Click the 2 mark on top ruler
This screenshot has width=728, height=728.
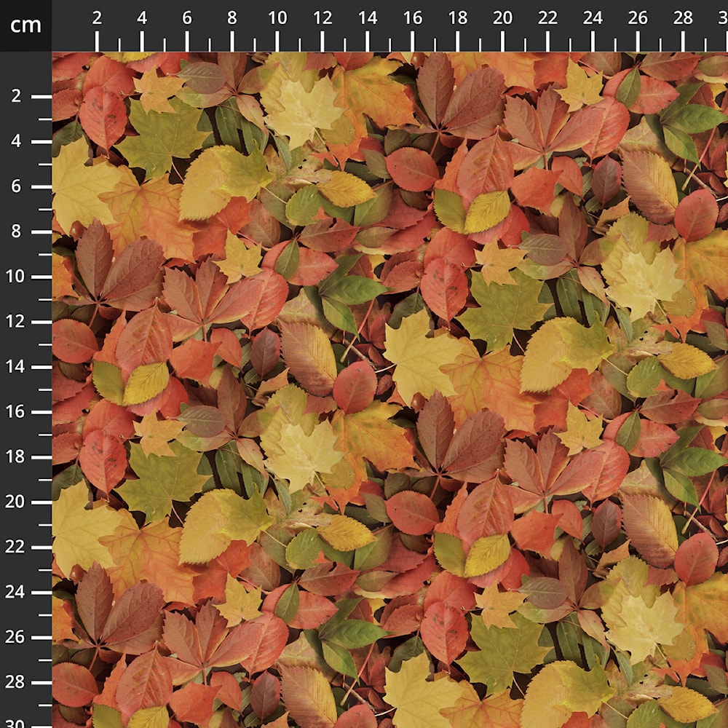(x=97, y=18)
